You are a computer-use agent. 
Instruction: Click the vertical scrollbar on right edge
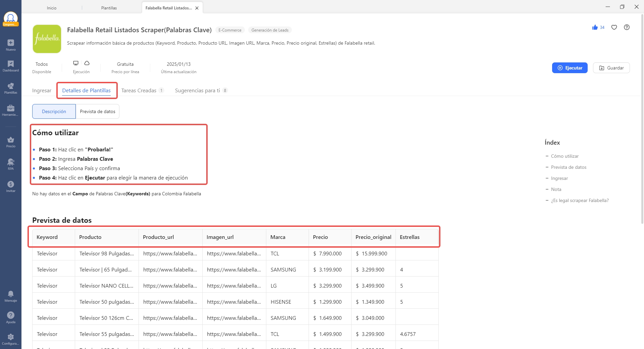(x=642, y=117)
